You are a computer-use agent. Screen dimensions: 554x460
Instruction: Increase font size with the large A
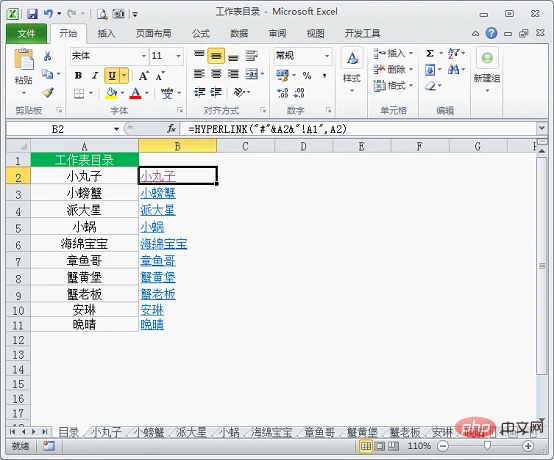click(143, 76)
